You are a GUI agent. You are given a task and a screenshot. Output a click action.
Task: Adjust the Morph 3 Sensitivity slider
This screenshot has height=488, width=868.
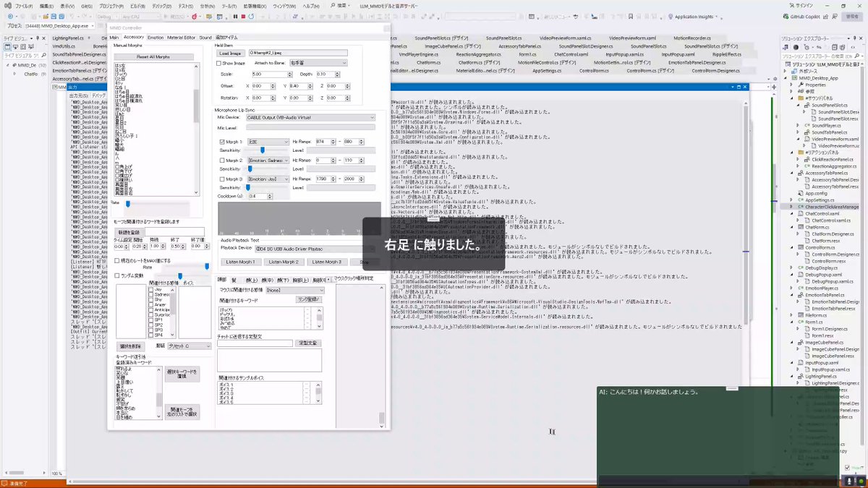tap(248, 188)
